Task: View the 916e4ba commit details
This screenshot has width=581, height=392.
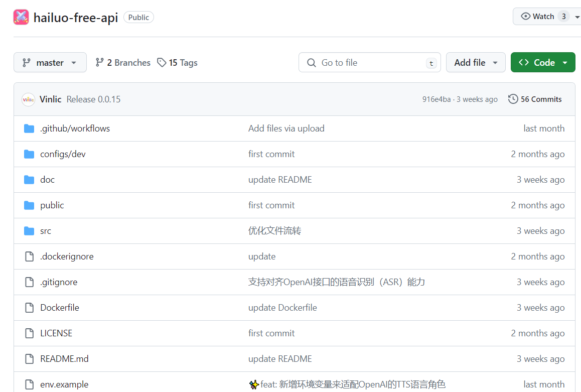Action: tap(435, 99)
